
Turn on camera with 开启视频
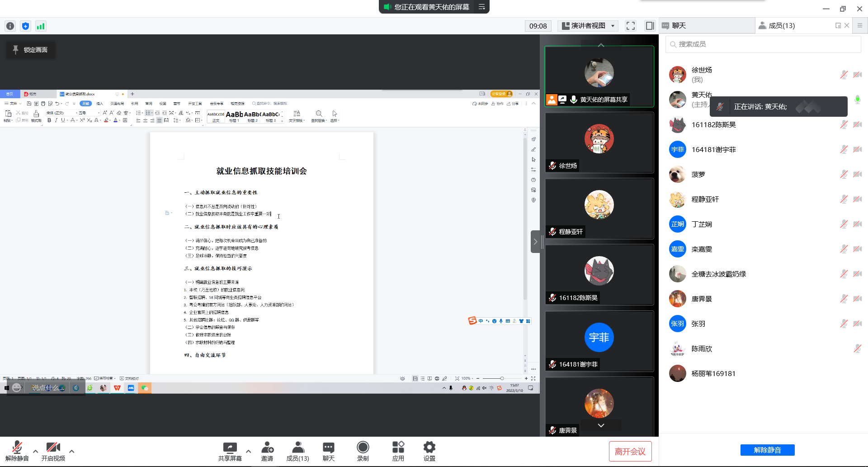(x=53, y=451)
